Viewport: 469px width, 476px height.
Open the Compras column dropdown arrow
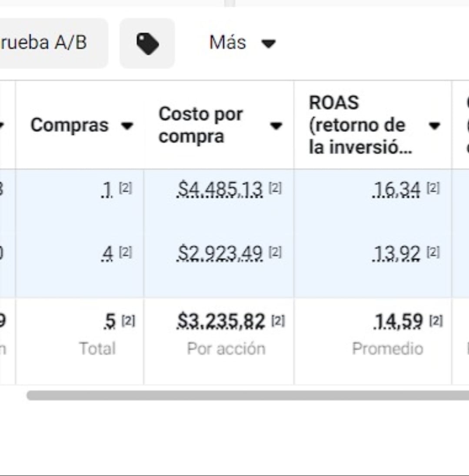(126, 126)
